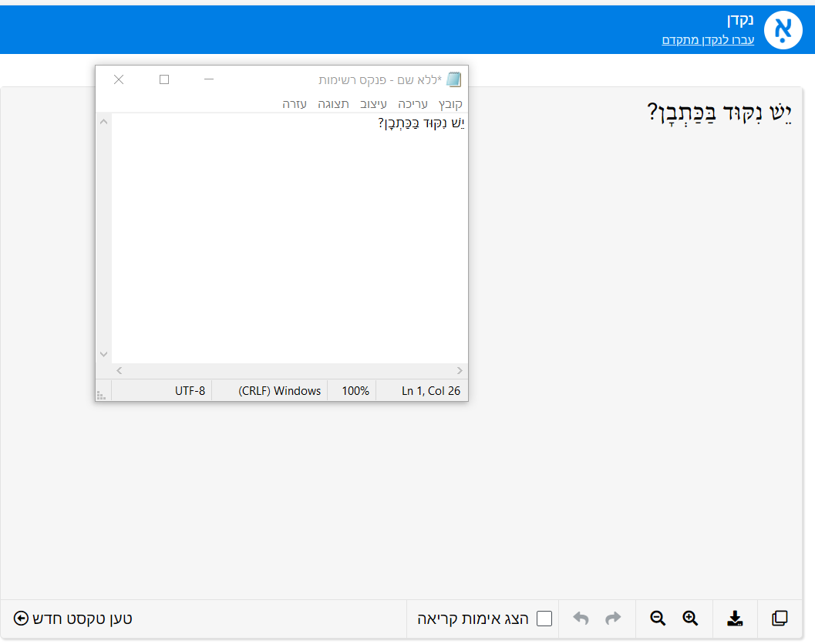Copy text with the copy icon
The height and width of the screenshot is (644, 815).
click(x=780, y=618)
